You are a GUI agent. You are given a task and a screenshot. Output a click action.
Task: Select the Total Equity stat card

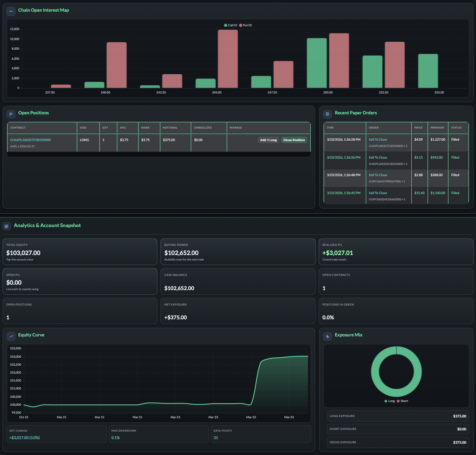pyautogui.click(x=80, y=252)
